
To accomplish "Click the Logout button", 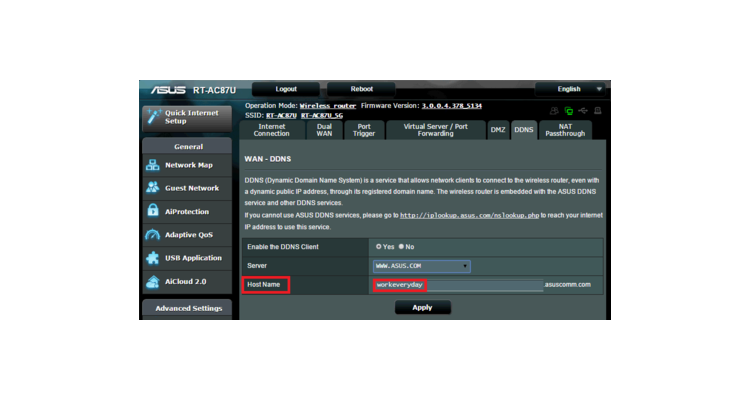I will coord(286,89).
